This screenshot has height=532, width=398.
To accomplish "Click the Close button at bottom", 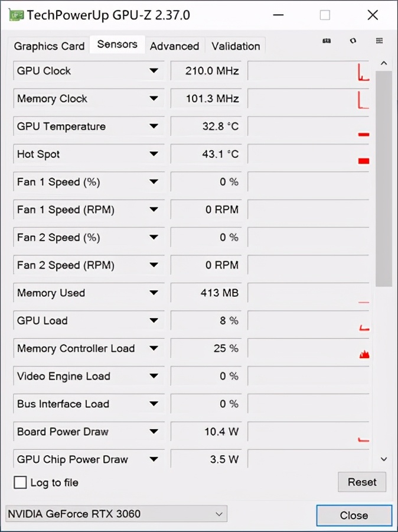I will 354,515.
